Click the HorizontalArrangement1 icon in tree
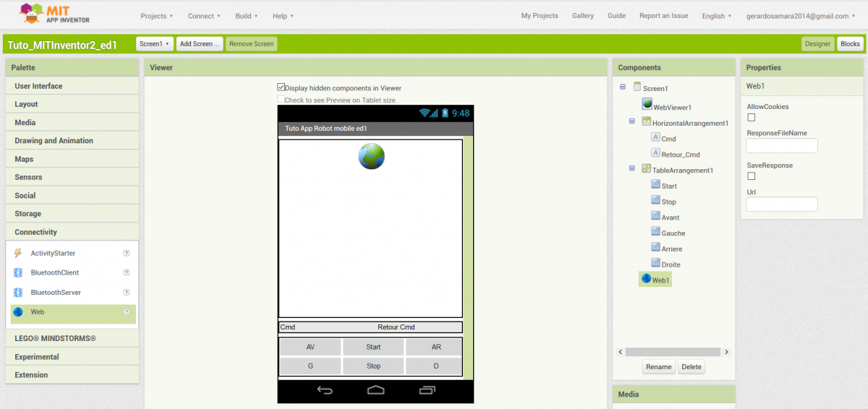868x409 pixels. pos(646,121)
